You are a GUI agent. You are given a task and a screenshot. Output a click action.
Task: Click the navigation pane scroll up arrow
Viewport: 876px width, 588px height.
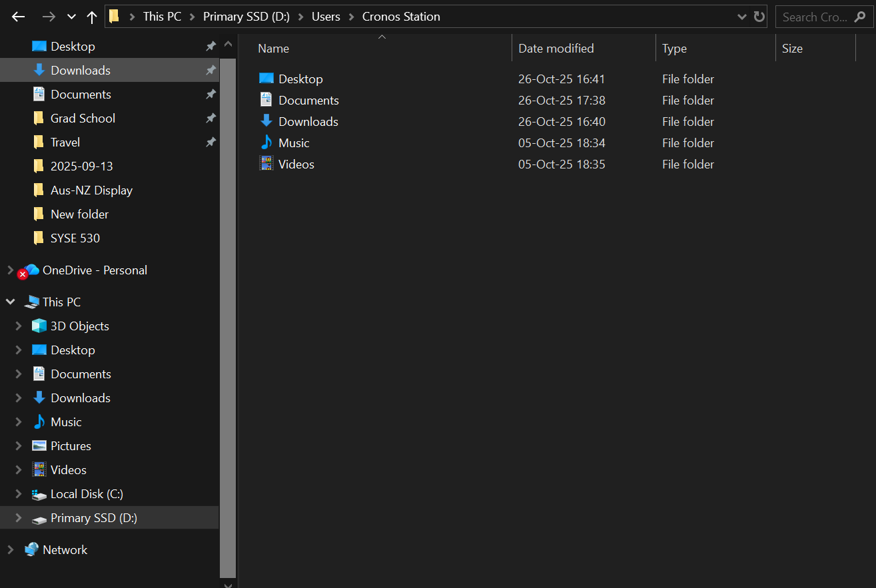pos(228,45)
